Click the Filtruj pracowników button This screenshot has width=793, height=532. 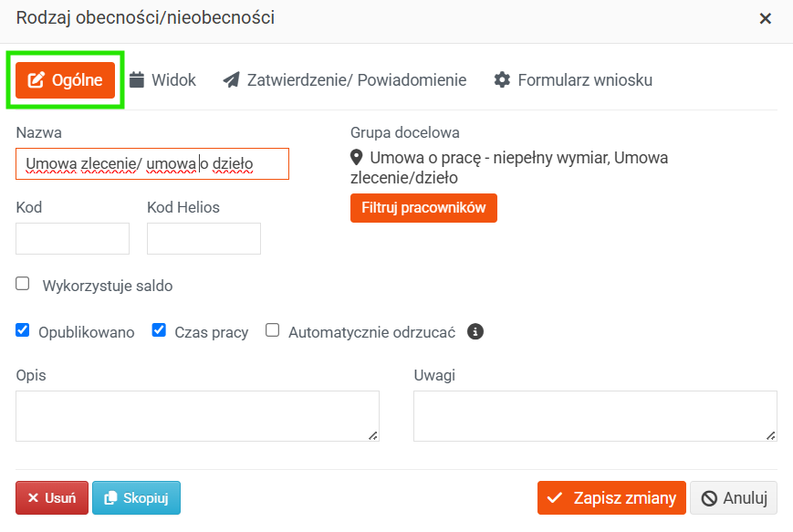[x=423, y=208]
